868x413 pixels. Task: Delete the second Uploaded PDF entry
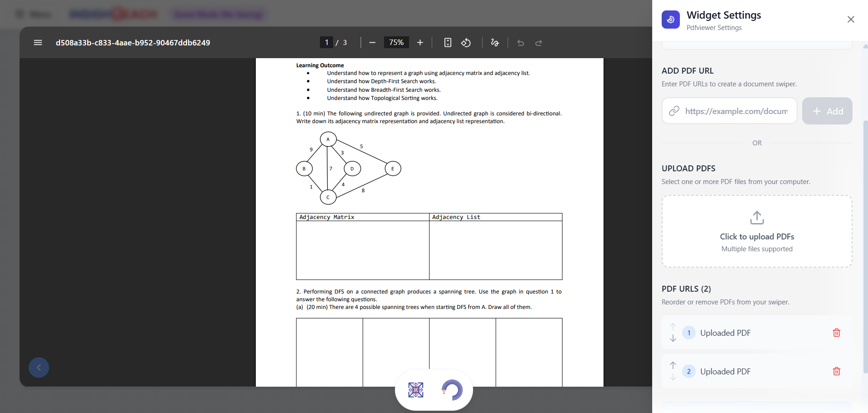(x=837, y=371)
